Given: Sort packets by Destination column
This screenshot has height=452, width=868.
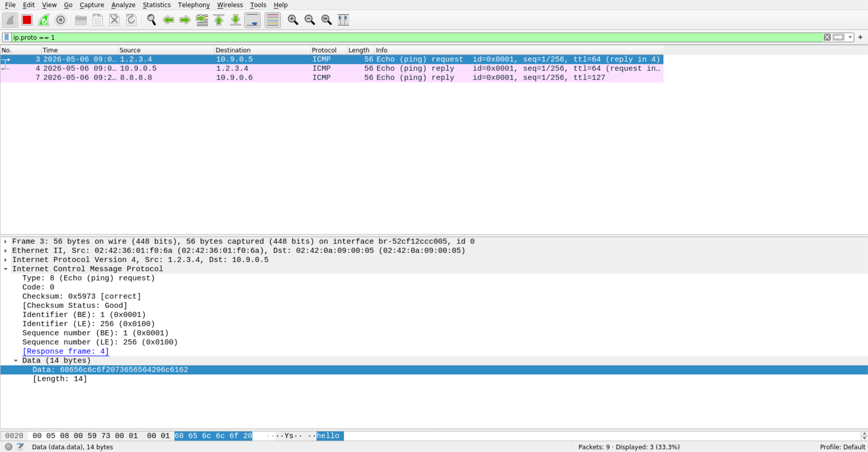Looking at the screenshot, I should [x=262, y=50].
